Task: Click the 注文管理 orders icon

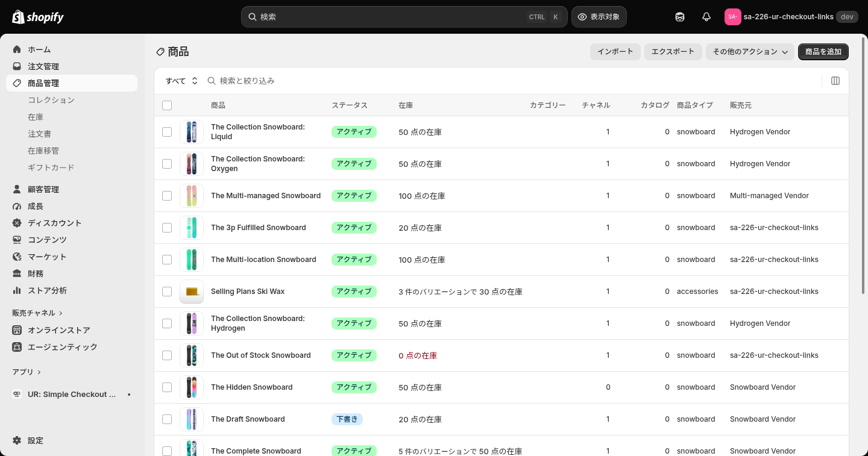Action: [x=17, y=66]
